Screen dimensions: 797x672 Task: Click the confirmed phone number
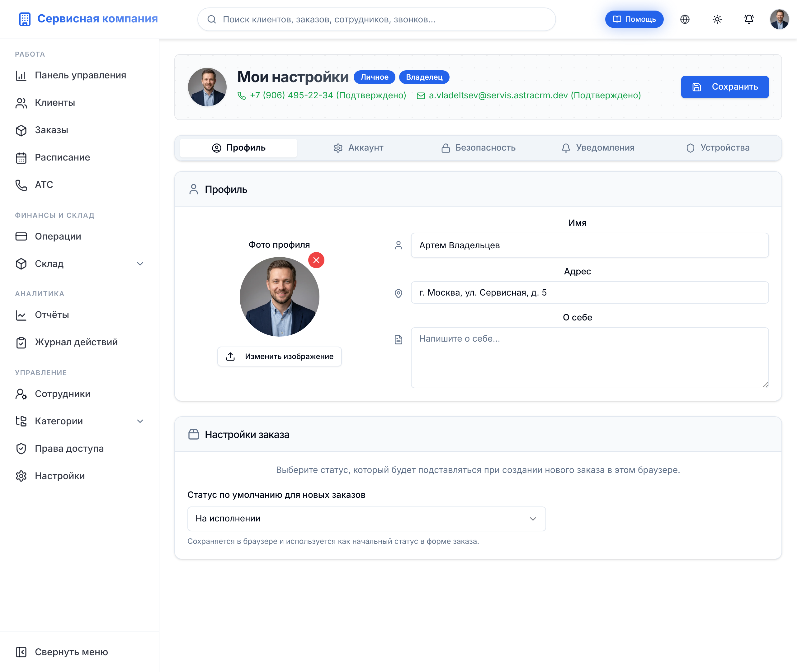pyautogui.click(x=322, y=96)
